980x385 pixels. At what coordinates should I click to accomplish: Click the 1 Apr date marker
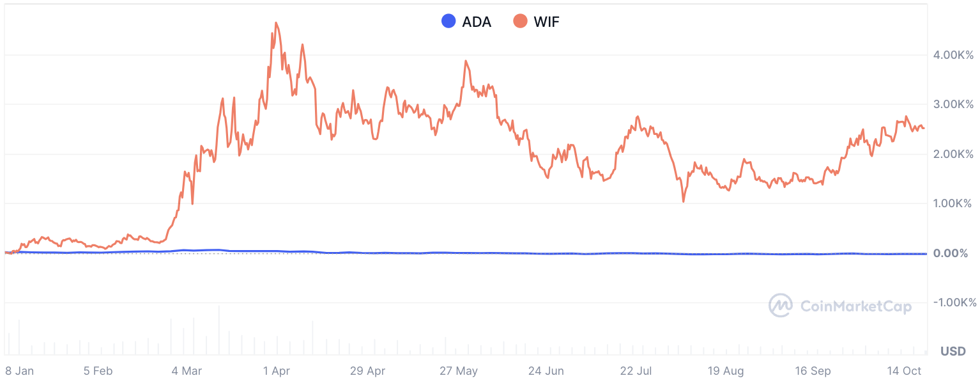tap(275, 371)
